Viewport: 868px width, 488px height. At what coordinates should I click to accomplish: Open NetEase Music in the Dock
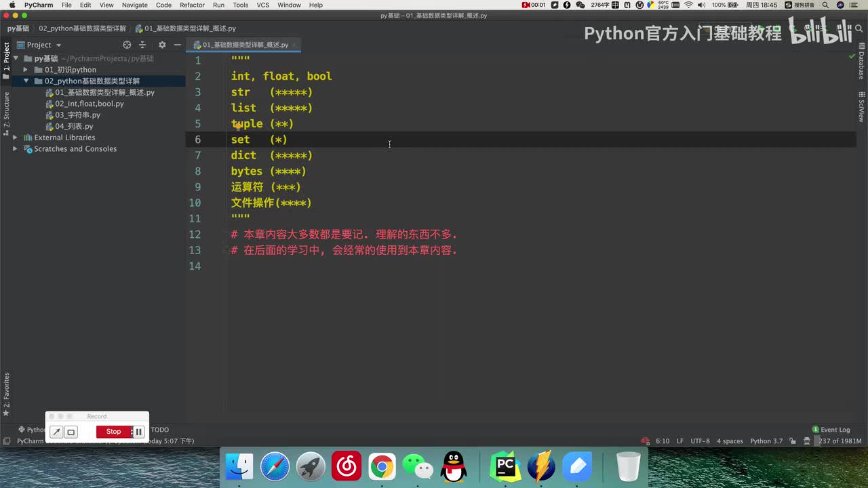347,467
